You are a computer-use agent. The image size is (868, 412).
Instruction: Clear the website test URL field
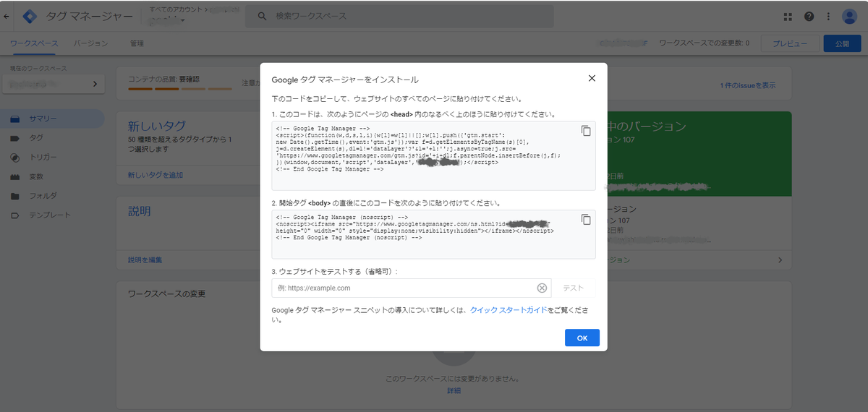(542, 288)
